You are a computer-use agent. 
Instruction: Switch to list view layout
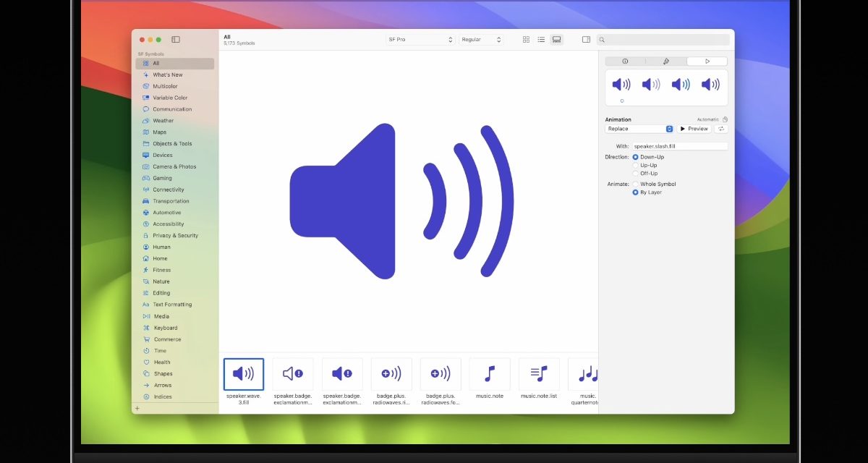tap(541, 40)
